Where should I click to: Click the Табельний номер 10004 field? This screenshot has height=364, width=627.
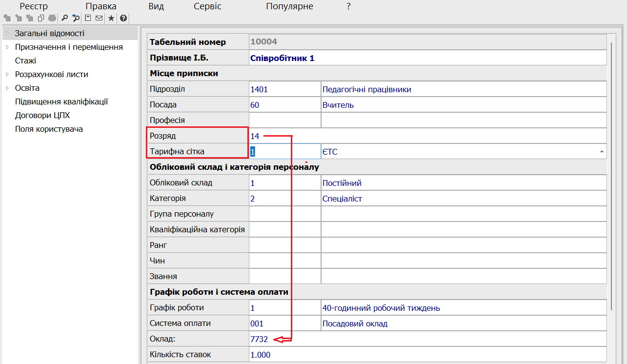pos(428,42)
